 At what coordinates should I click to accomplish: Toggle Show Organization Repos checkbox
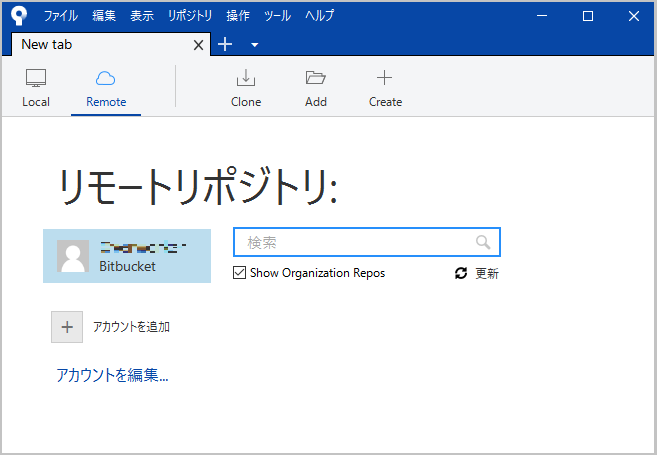pyautogui.click(x=239, y=273)
